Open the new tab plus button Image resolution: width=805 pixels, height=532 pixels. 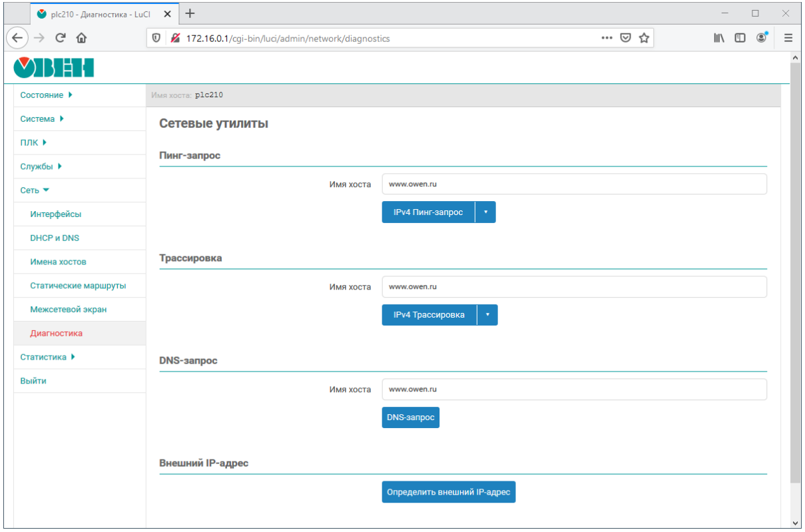click(x=190, y=13)
